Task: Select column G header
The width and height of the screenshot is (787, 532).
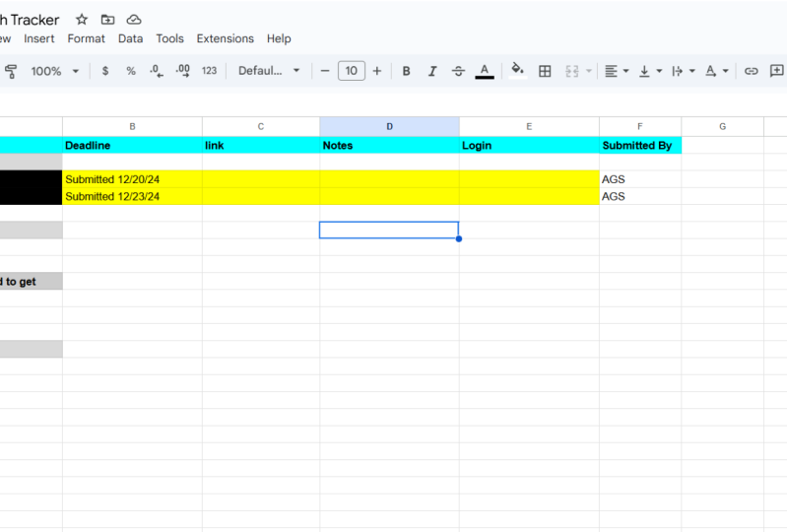Action: (723, 126)
